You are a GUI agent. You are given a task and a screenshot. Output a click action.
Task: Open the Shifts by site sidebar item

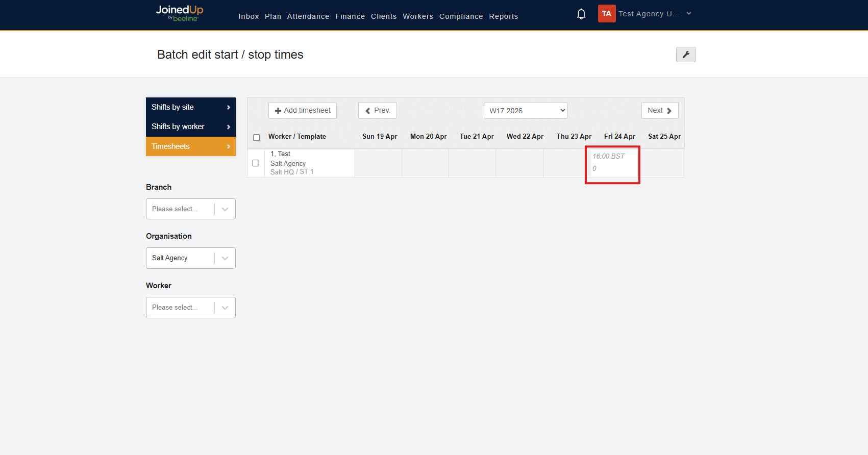(x=191, y=107)
